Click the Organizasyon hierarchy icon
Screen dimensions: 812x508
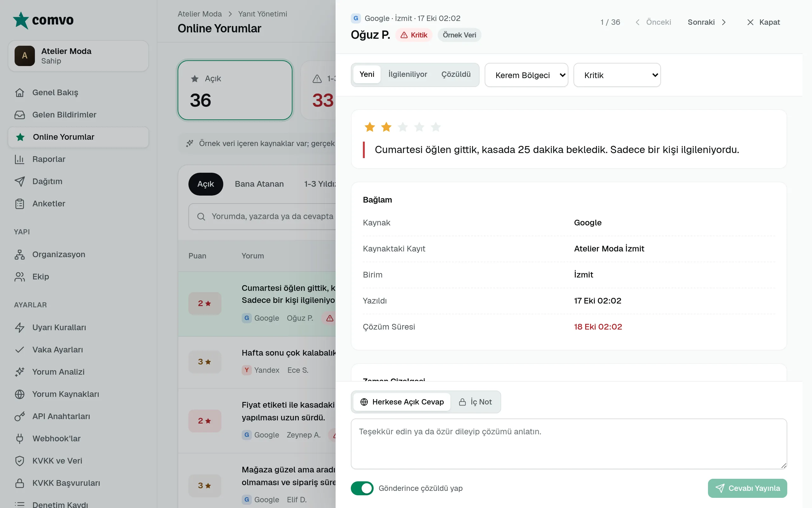tap(20, 254)
